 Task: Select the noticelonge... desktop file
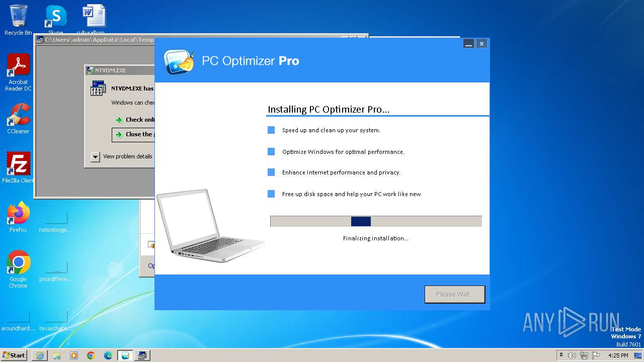click(56, 222)
